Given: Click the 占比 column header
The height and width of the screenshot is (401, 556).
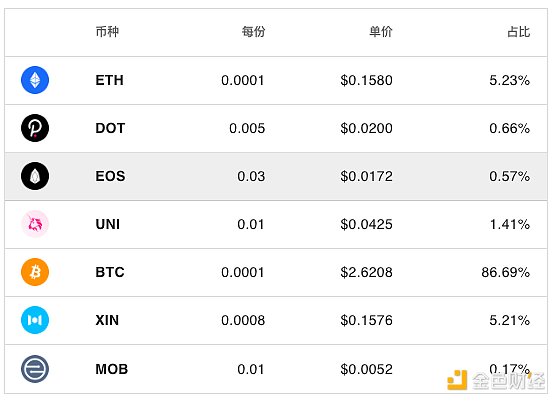Looking at the screenshot, I should (x=519, y=32).
